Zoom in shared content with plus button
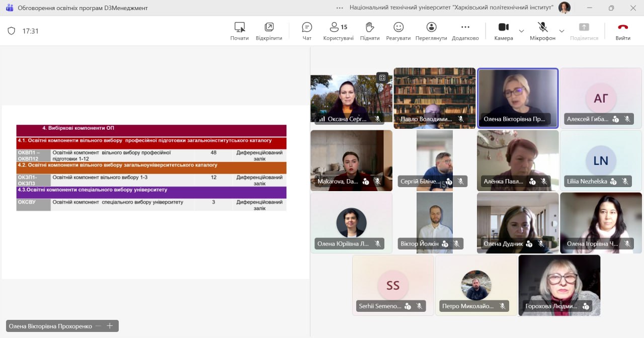 110,326
